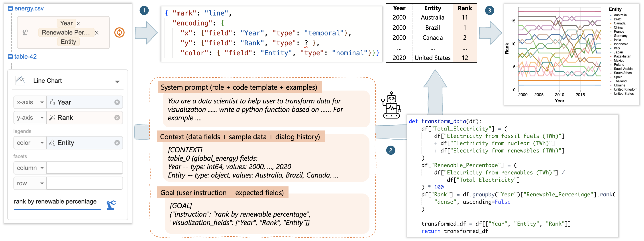Image resolution: width=644 pixels, height=241 pixels.
Task: Click the table-42 table icon
Action: coord(10,57)
